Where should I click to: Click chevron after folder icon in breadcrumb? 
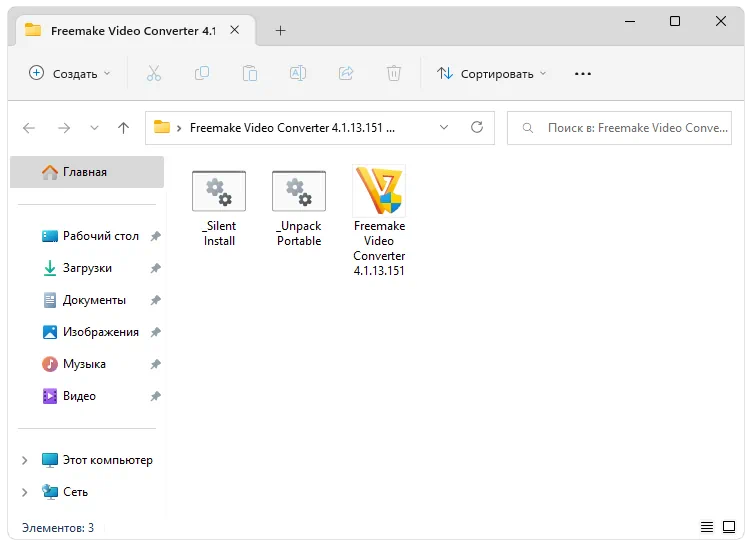pyautogui.click(x=179, y=128)
